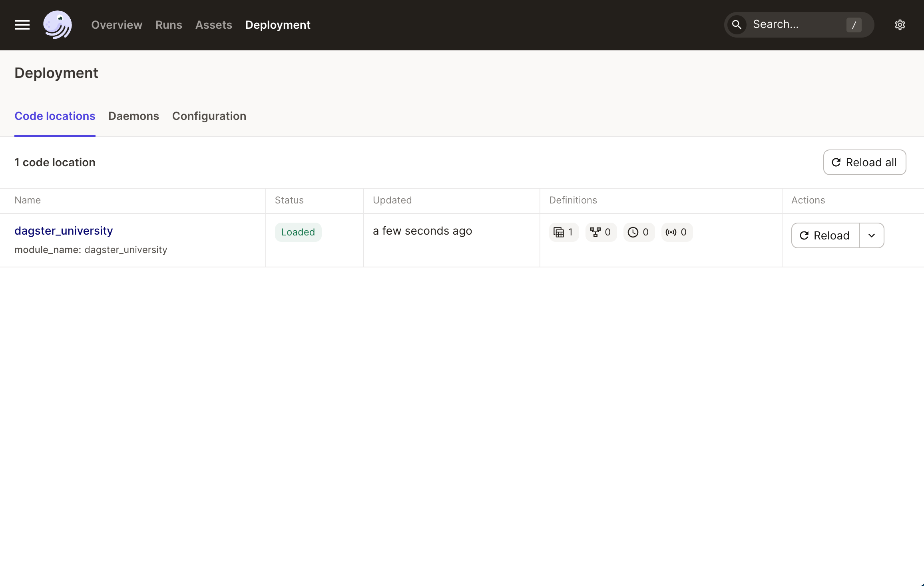This screenshot has height=586, width=924.
Task: Click the jobs count badge showing 0
Action: [601, 232]
